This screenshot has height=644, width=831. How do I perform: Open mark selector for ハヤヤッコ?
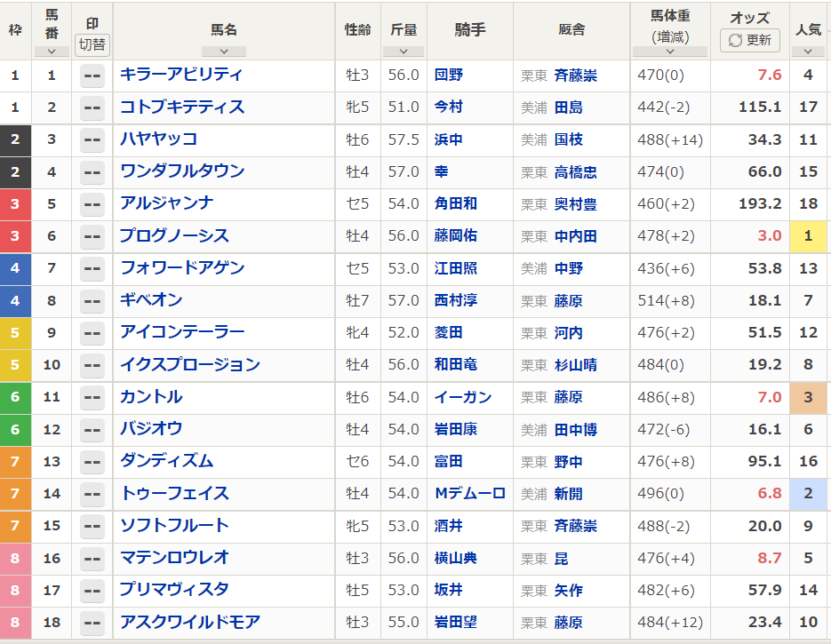pos(92,139)
